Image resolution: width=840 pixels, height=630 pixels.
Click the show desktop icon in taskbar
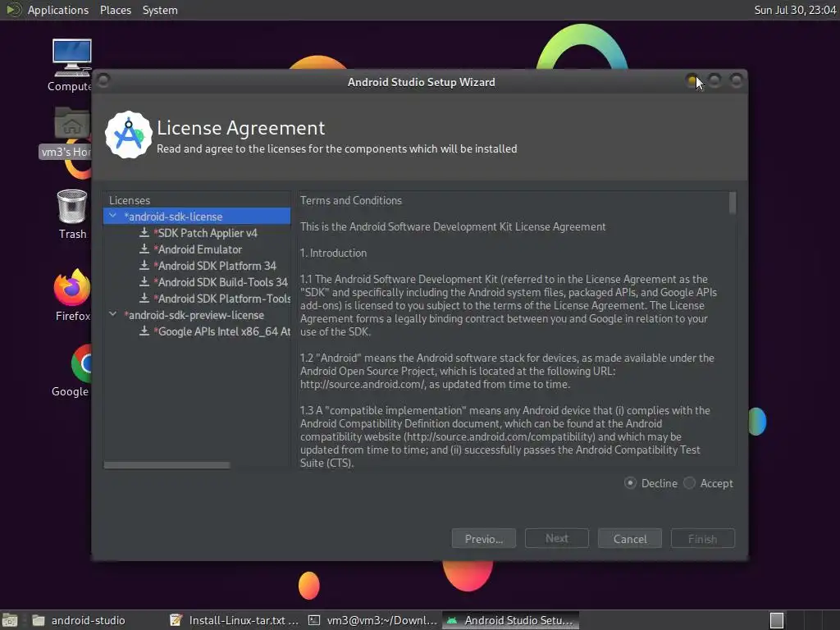coord(10,620)
